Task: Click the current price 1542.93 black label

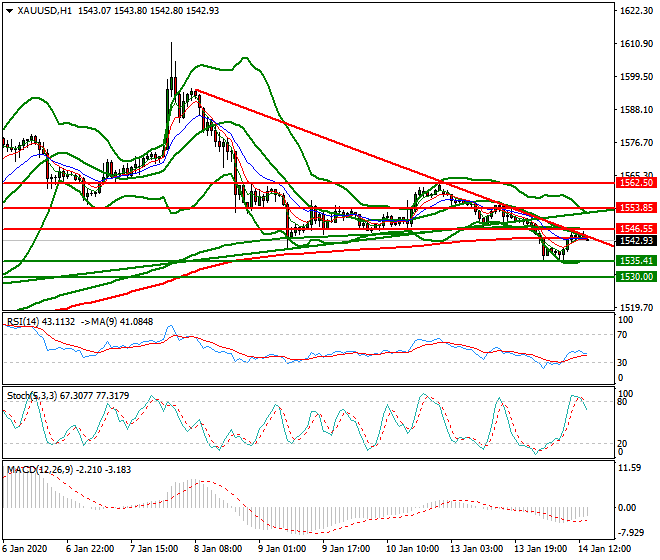Action: [x=636, y=240]
